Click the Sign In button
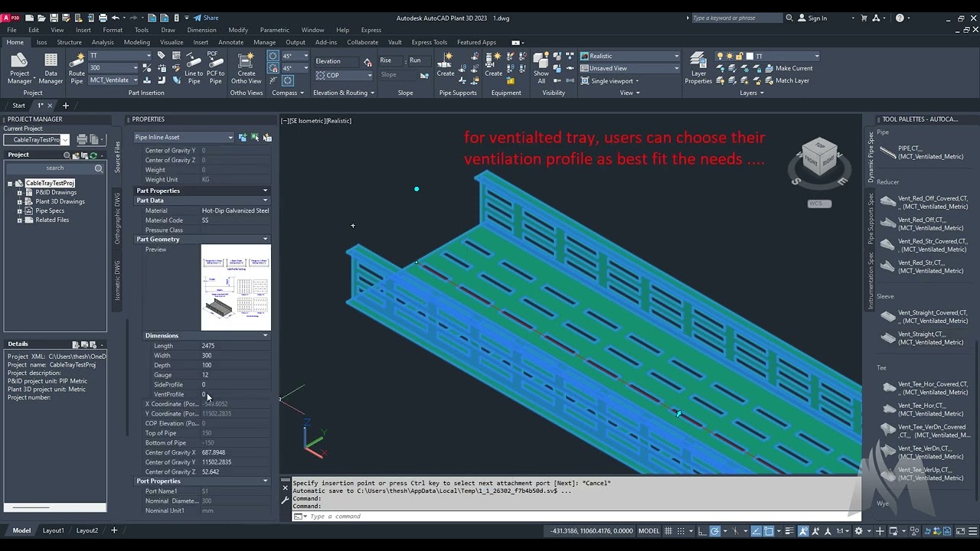The width and height of the screenshot is (980, 551). (812, 18)
